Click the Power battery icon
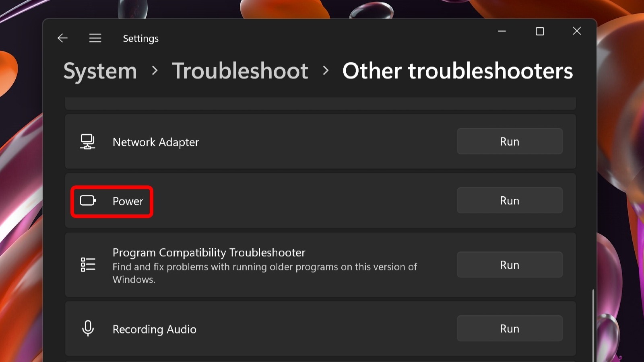The height and width of the screenshot is (362, 644). (x=88, y=200)
